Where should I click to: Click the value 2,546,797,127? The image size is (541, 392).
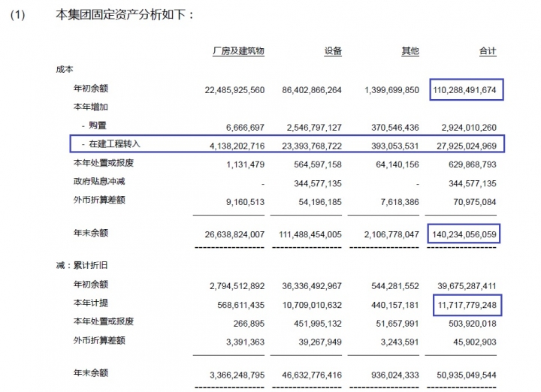pyautogui.click(x=314, y=128)
